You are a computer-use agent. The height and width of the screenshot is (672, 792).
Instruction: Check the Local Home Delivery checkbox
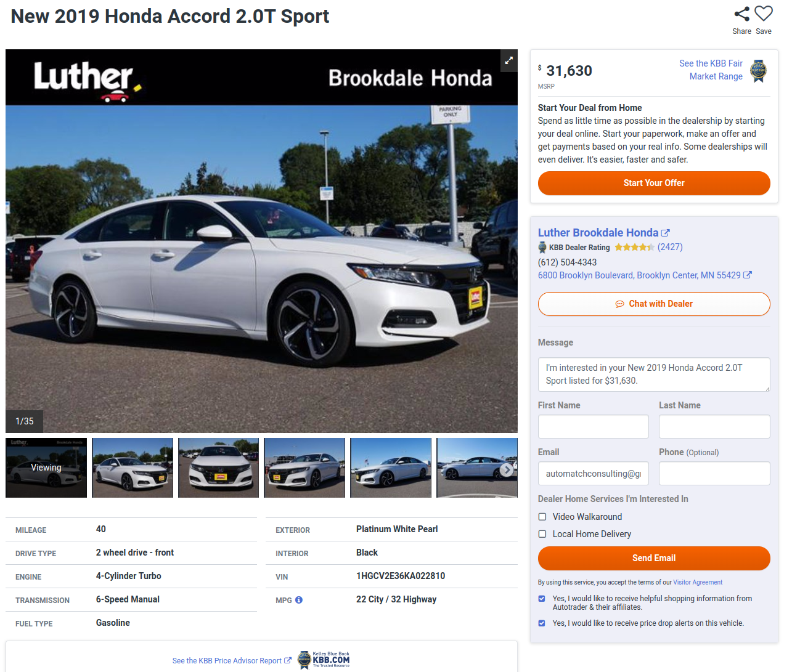coord(542,534)
